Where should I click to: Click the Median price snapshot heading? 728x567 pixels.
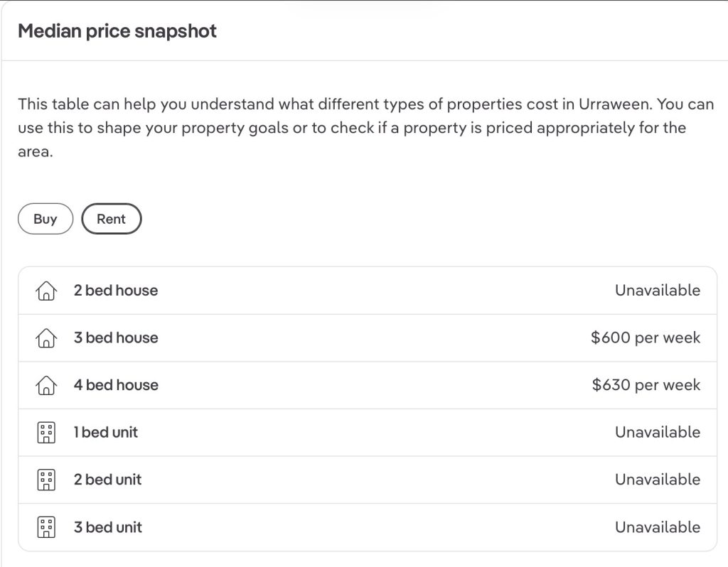tap(117, 31)
